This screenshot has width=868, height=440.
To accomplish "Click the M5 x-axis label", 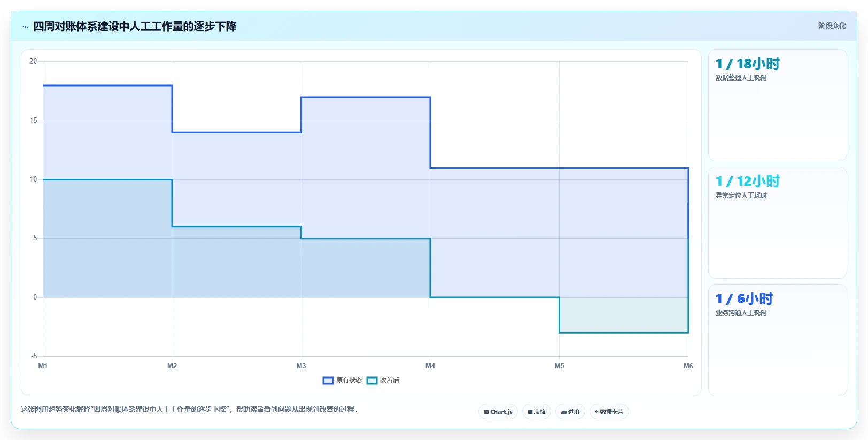I will 559,366.
